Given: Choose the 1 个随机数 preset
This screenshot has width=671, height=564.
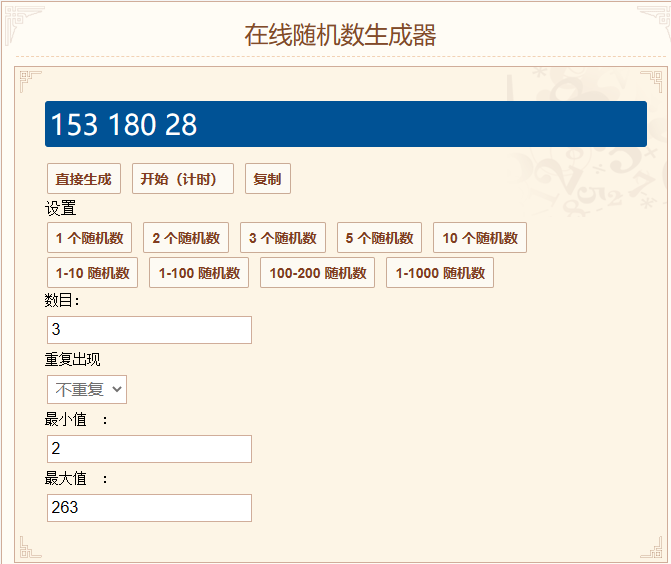Looking at the screenshot, I should 89,237.
